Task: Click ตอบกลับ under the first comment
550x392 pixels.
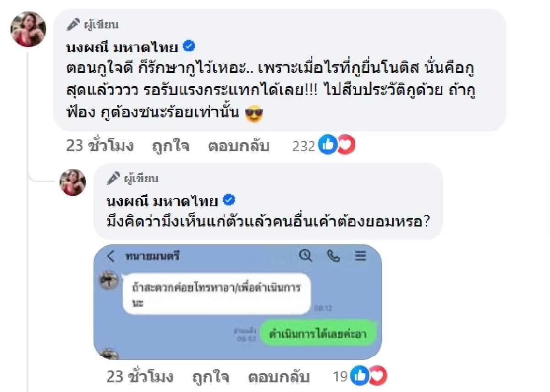Action: click(238, 146)
